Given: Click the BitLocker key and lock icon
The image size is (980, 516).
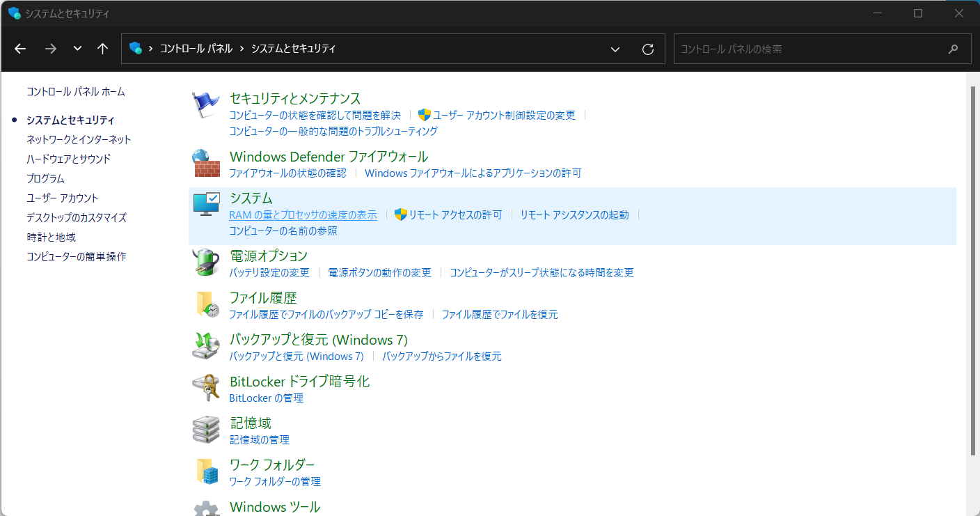Looking at the screenshot, I should (x=205, y=388).
